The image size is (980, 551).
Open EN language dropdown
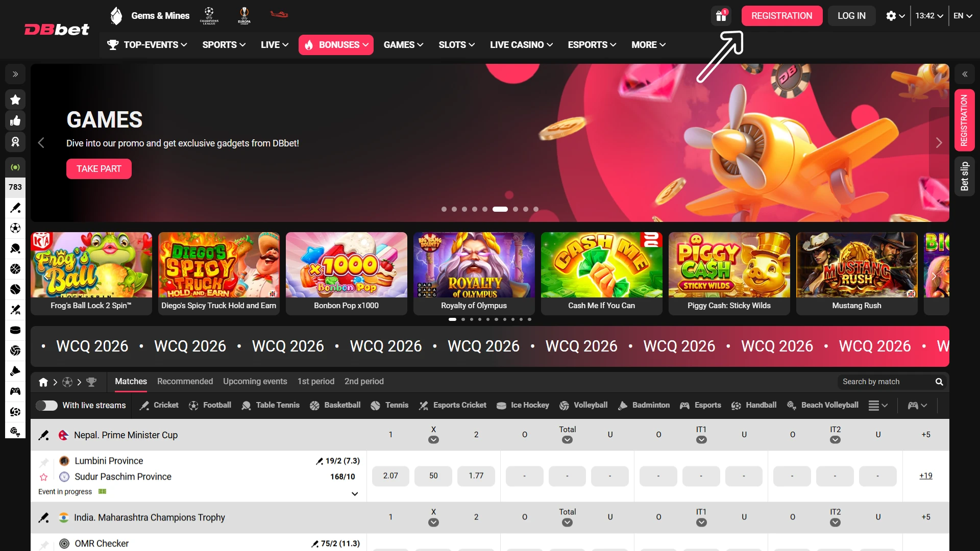[963, 16]
